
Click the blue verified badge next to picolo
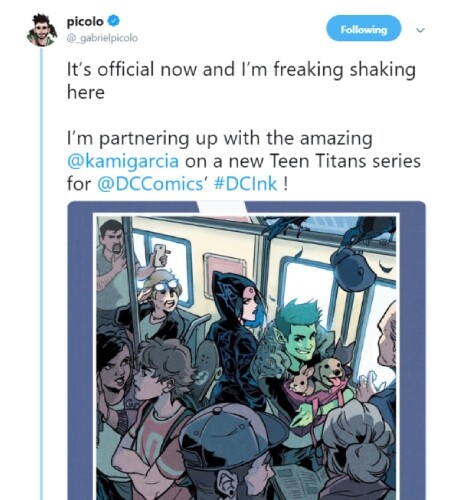[113, 21]
